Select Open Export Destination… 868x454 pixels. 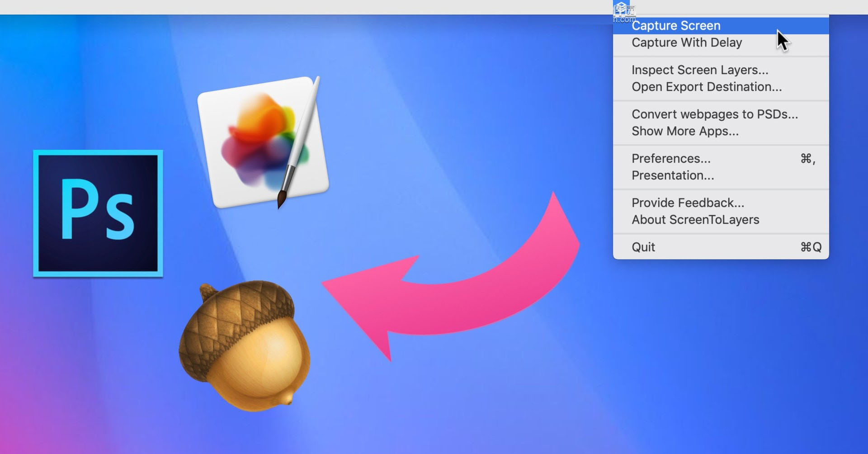[721, 87]
